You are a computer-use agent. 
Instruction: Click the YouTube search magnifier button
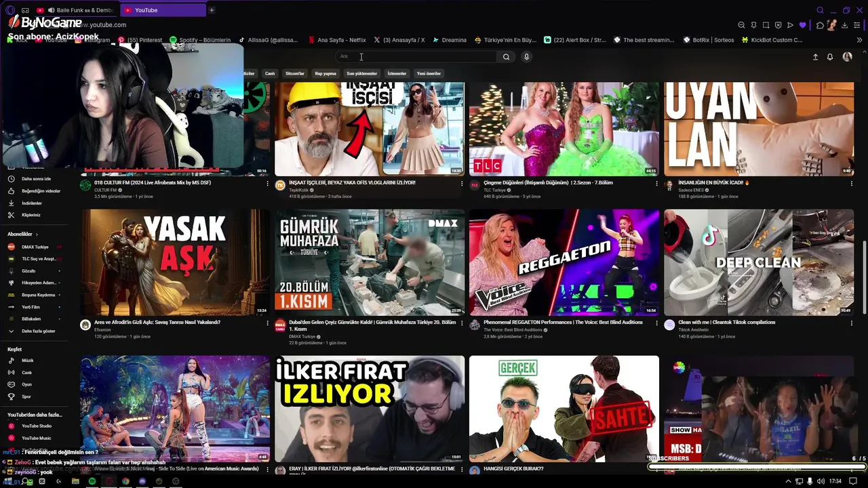506,57
